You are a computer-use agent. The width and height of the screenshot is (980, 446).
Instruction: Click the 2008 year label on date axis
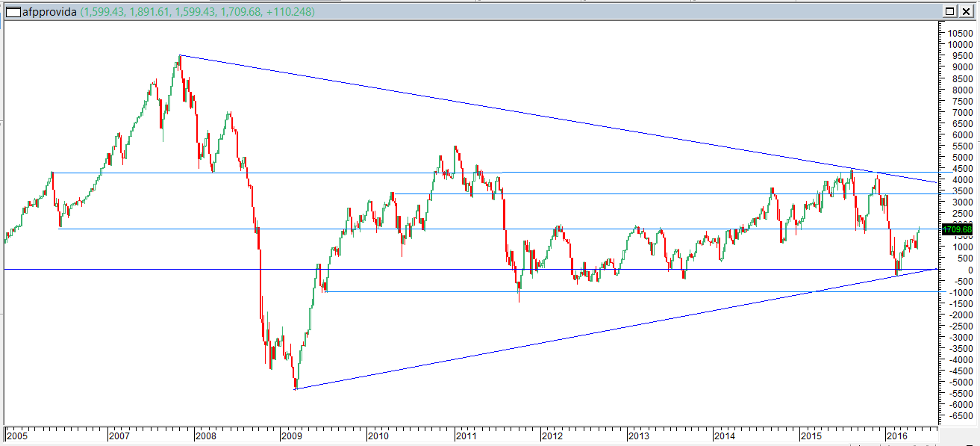(205, 435)
